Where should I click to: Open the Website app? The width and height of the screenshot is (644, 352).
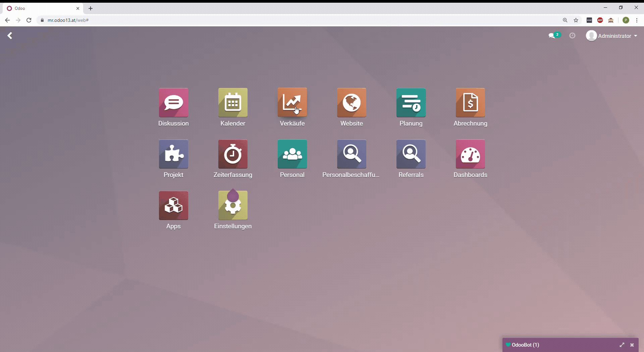[352, 102]
